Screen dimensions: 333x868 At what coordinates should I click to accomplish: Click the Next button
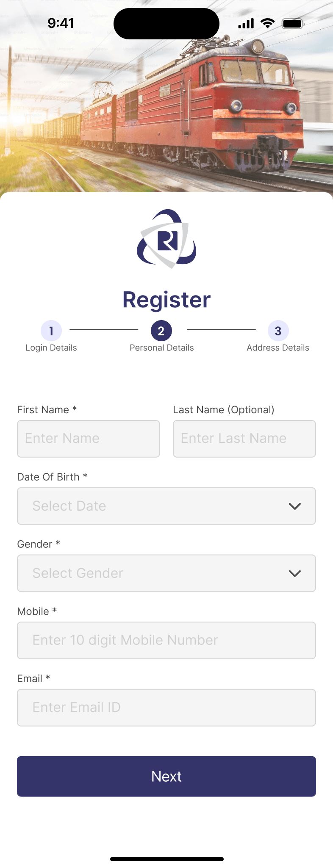pos(166,776)
